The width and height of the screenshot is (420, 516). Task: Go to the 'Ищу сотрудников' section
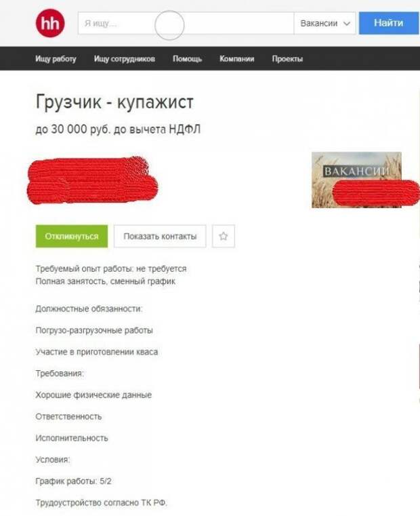[x=125, y=58]
